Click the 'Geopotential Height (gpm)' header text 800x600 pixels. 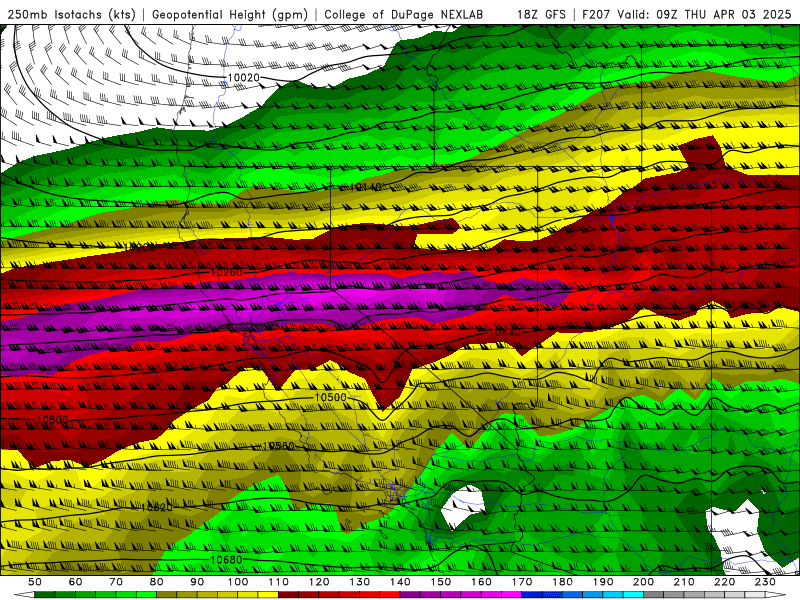tap(230, 14)
